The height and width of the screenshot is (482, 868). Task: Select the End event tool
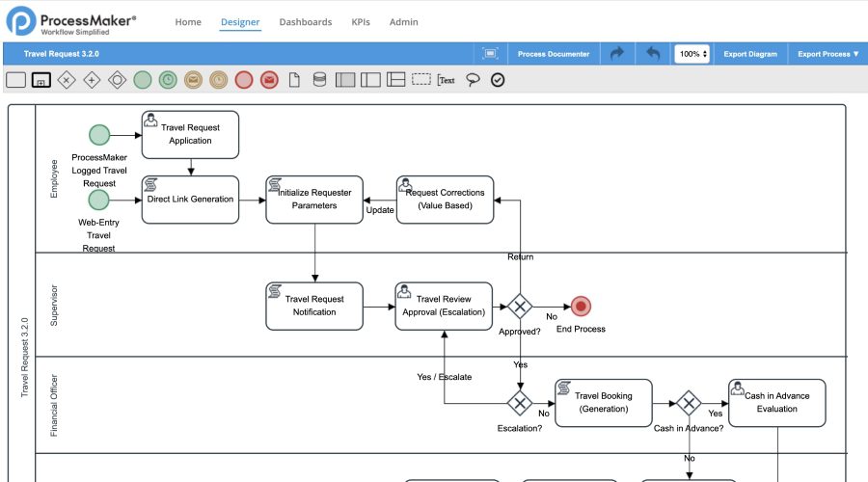[244, 80]
